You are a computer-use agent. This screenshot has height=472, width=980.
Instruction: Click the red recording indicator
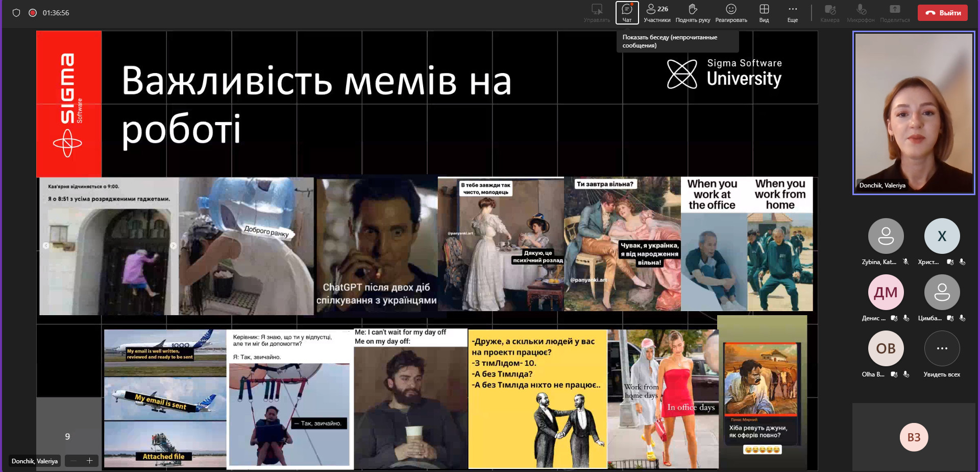click(33, 13)
